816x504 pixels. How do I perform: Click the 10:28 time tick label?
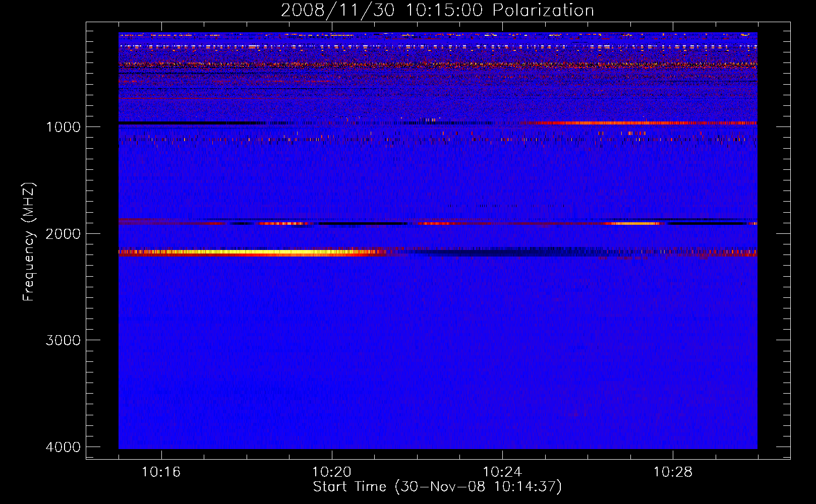point(673,472)
